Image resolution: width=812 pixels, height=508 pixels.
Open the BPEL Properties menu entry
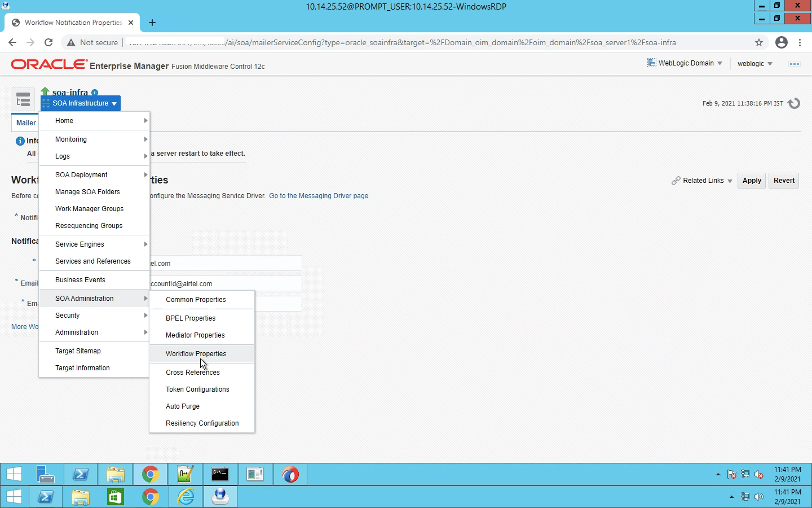(x=190, y=318)
